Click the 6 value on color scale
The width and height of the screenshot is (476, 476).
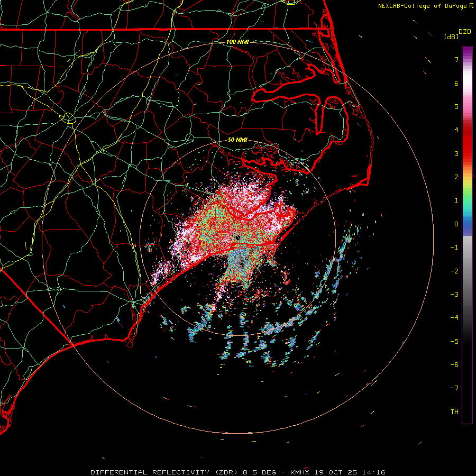tap(456, 83)
